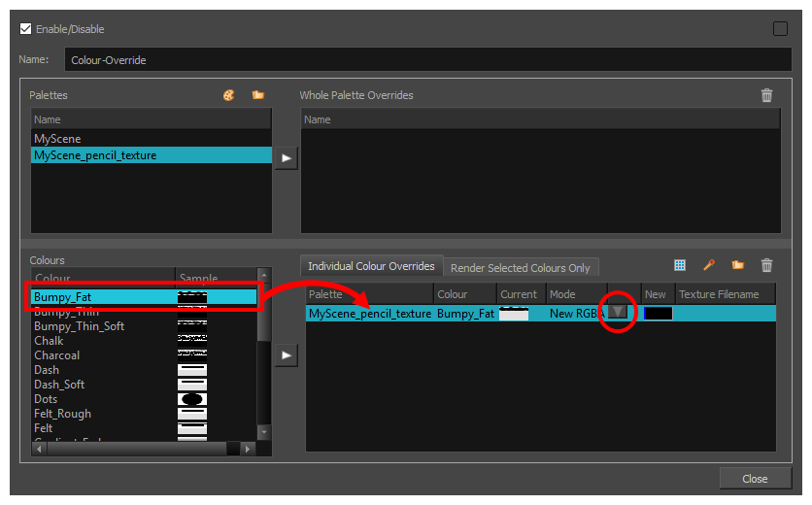Screen dimensions: 812x505
Task: Click the folder icon above the Palettes list
Action: click(x=257, y=95)
